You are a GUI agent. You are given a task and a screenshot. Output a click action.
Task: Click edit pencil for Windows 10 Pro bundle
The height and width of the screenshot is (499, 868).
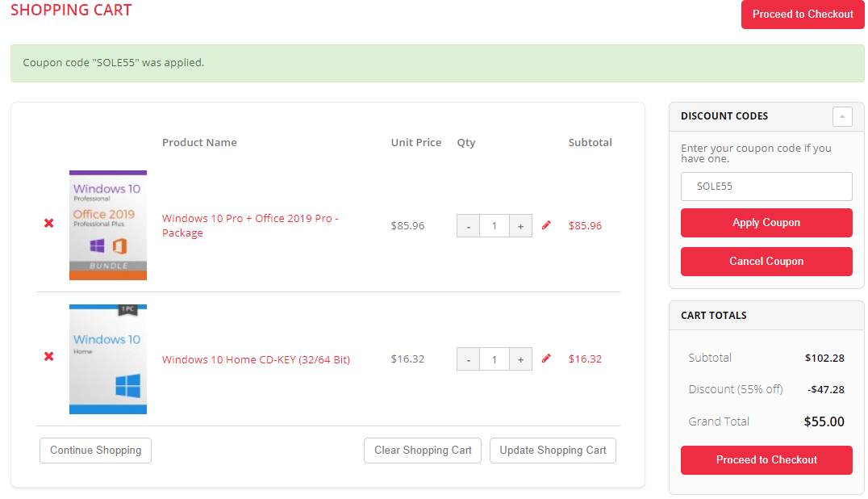click(546, 225)
